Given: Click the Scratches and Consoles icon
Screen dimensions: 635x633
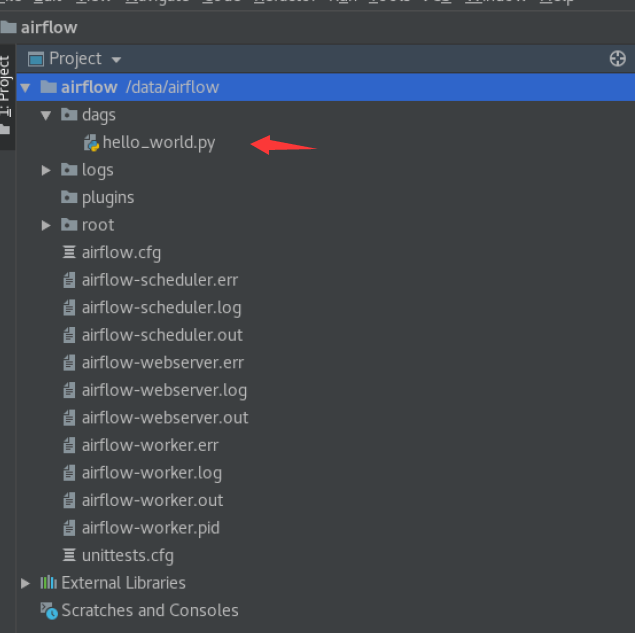Looking at the screenshot, I should pyautogui.click(x=48, y=610).
